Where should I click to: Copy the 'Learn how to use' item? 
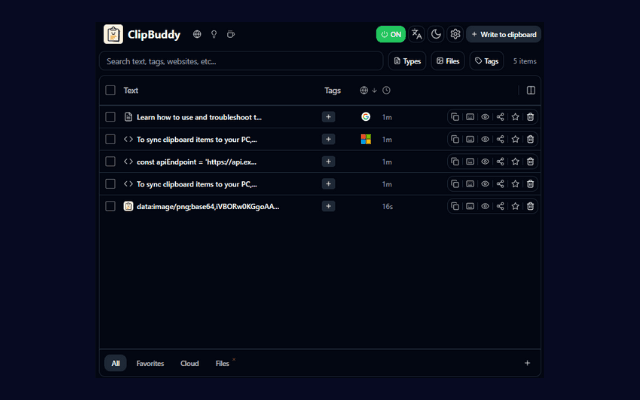tap(455, 117)
